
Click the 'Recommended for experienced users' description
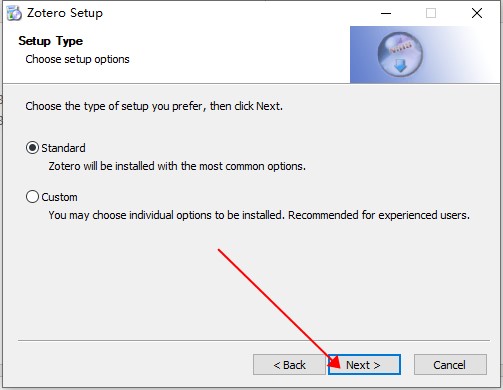(259, 215)
